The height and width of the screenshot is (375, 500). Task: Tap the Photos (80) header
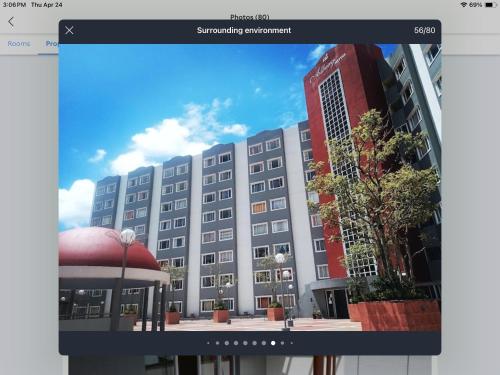click(x=250, y=17)
